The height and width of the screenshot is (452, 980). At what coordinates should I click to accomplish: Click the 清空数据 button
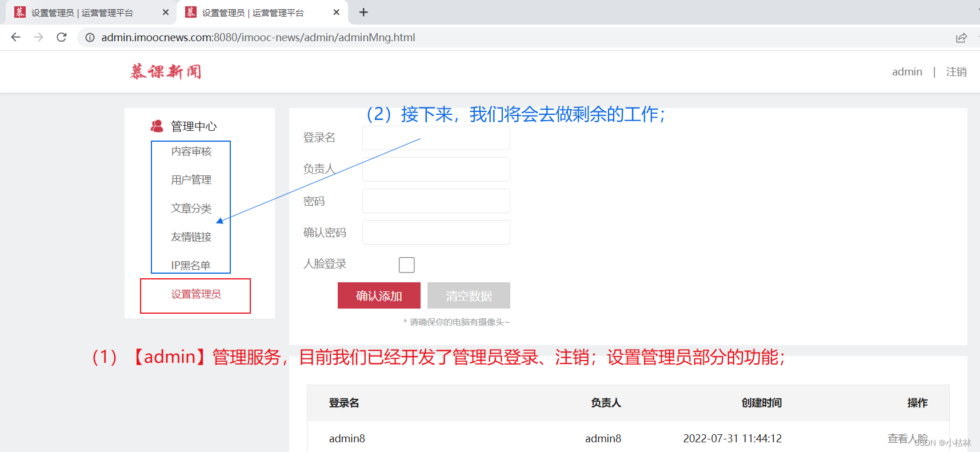(469, 295)
